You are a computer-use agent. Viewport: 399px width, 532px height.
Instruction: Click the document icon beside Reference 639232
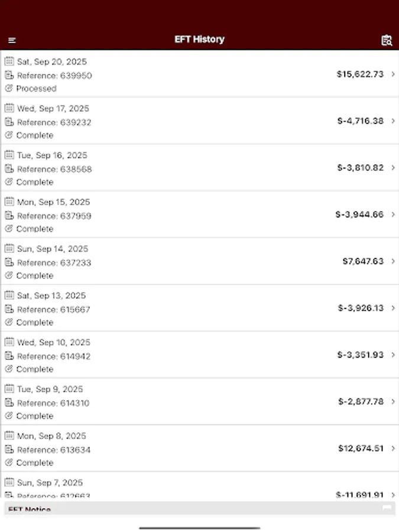[x=8, y=122]
